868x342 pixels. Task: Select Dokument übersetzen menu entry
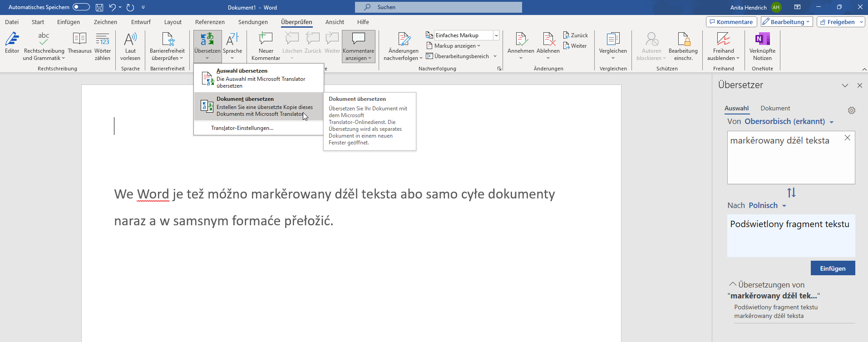coord(259,106)
